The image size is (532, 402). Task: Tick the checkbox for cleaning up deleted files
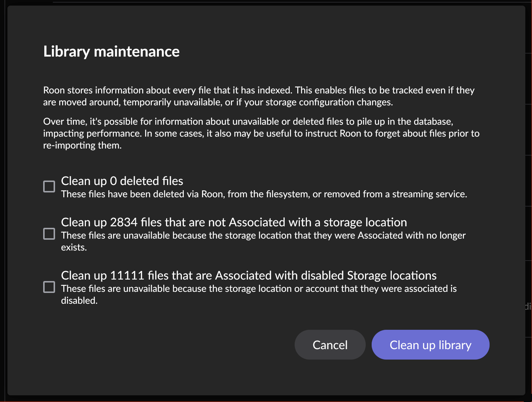tap(49, 186)
